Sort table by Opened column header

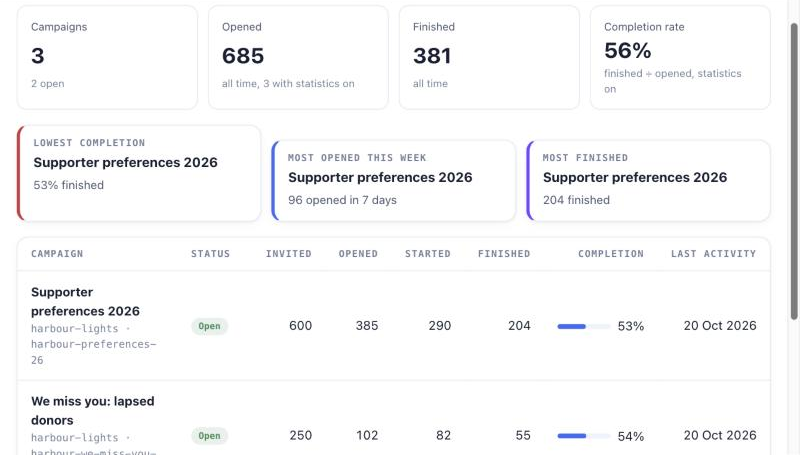click(358, 254)
